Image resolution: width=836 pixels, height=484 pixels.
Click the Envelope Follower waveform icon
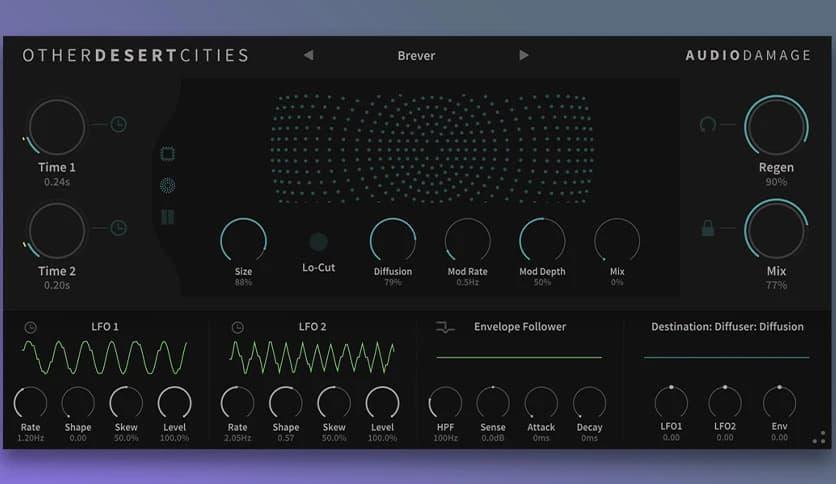coord(445,327)
